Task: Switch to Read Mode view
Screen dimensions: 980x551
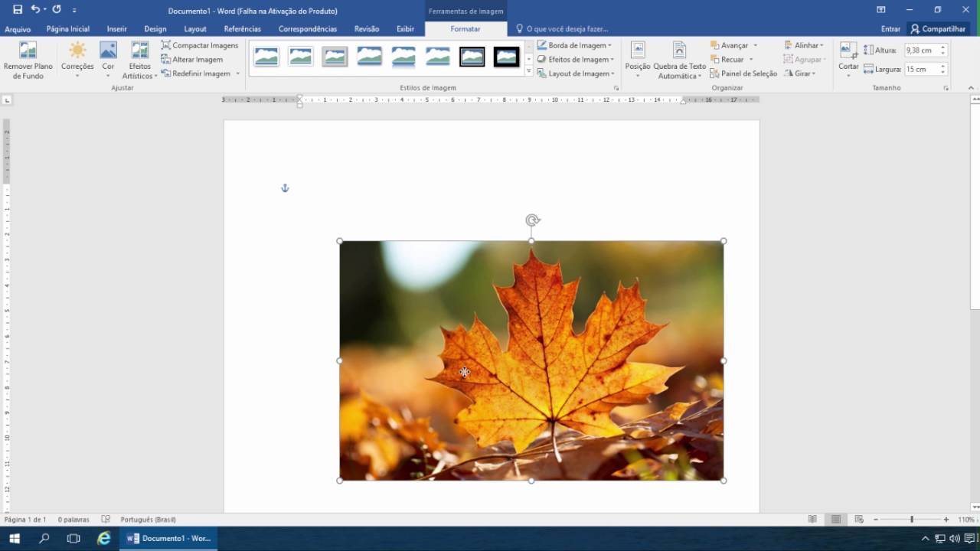Action: point(812,520)
